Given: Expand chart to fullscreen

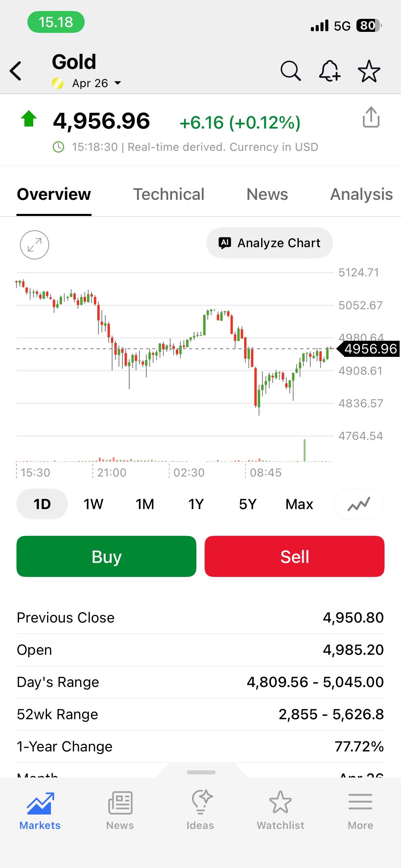Looking at the screenshot, I should [x=35, y=245].
